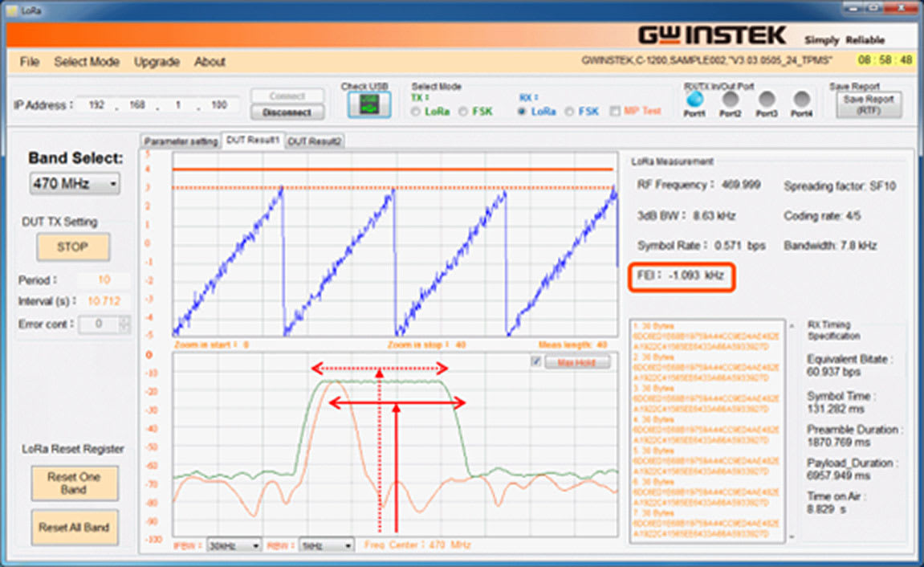Switch to the Parameter setting tab

click(181, 141)
